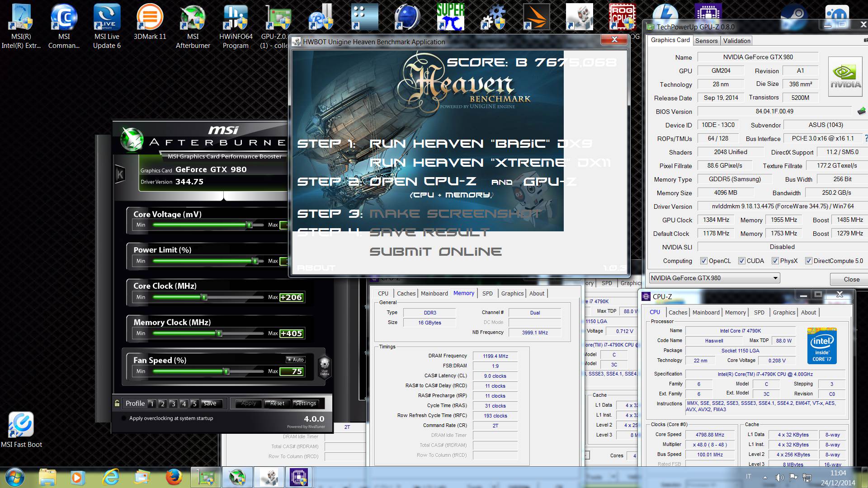Click Submit Online in HWBOT Heaven
This screenshot has height=488, width=868.
pos(436,252)
